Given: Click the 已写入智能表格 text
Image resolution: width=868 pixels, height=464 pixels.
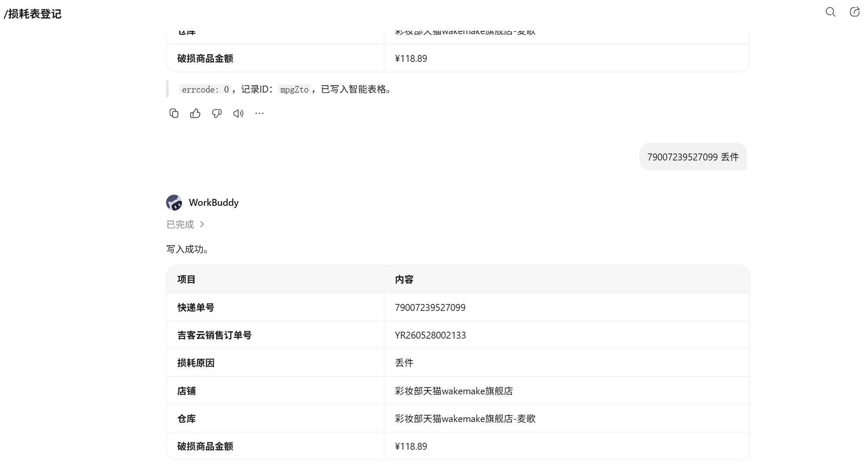Looking at the screenshot, I should click(353, 89).
